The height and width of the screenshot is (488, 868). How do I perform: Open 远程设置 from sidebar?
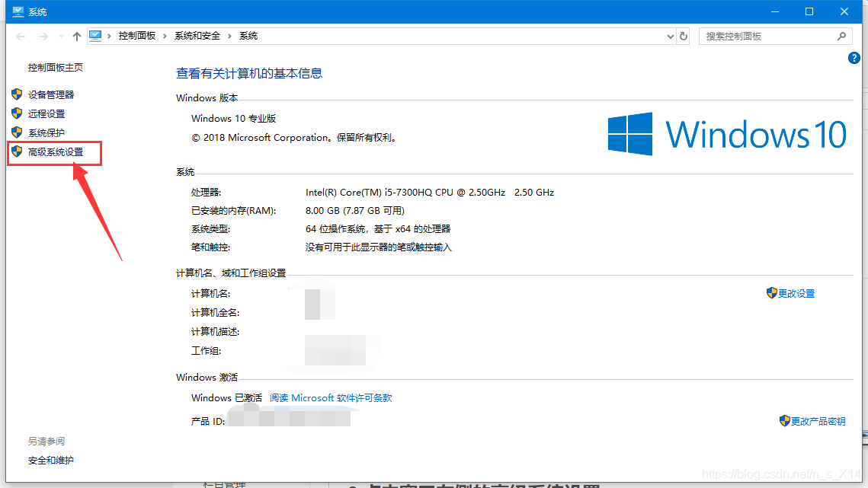pyautogui.click(x=46, y=113)
